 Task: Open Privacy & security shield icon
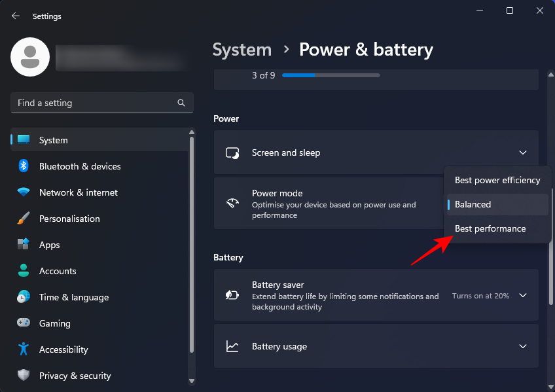(22, 376)
